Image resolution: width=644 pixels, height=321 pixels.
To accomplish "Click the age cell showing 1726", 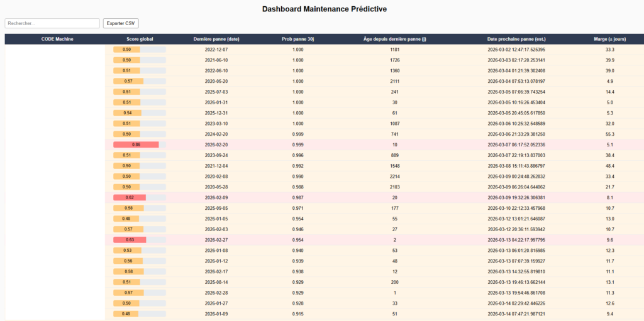I will [395, 60].
